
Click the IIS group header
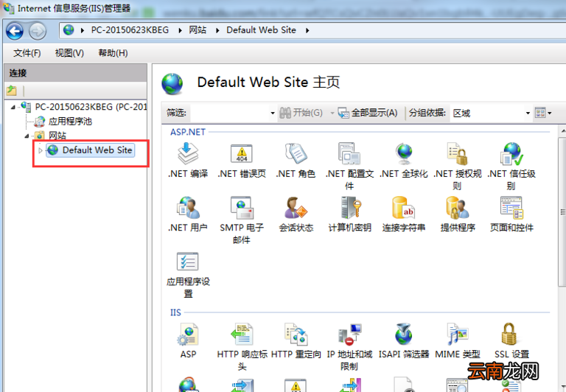[175, 312]
